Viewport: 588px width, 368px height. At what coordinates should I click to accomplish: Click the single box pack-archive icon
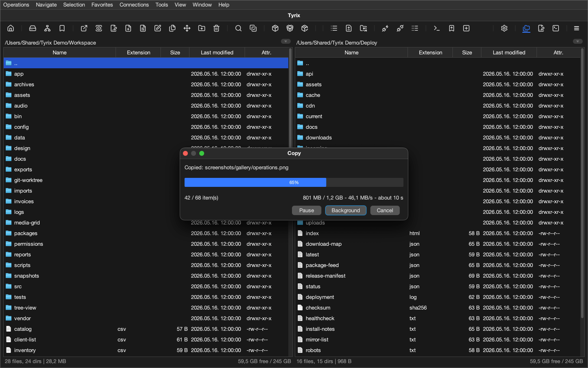(275, 28)
